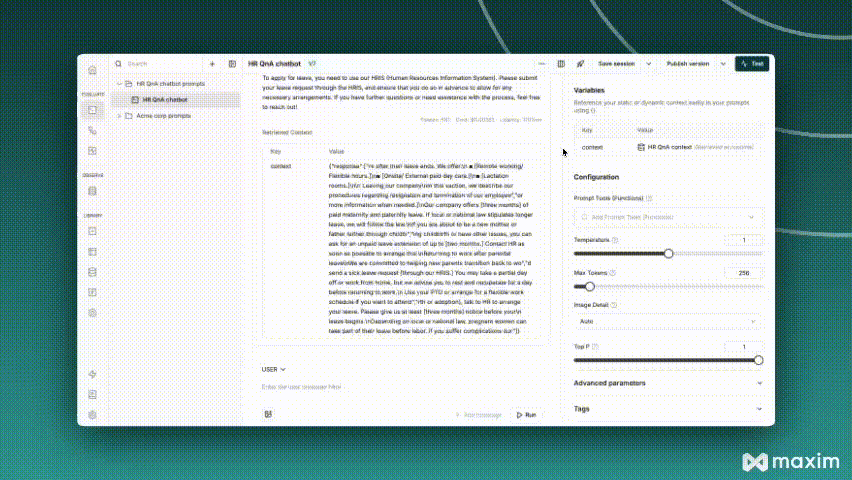Open the settings gear icon in sidebar
852x480 pixels.
(92, 415)
